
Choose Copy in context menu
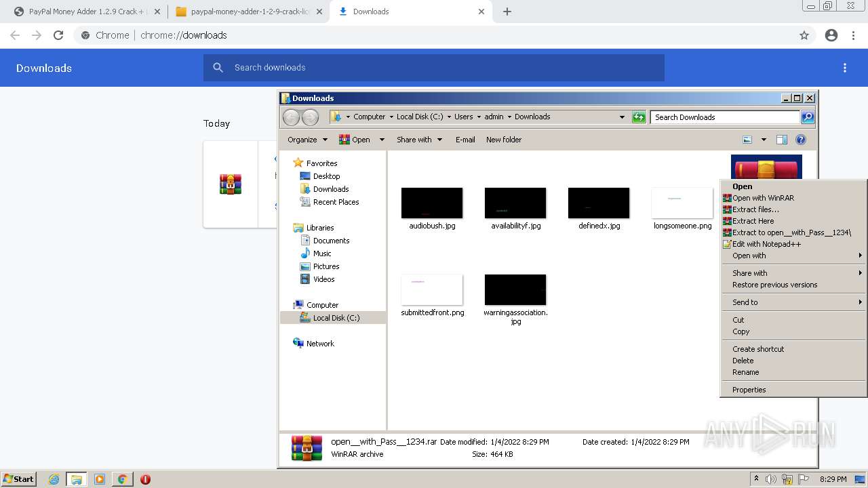point(793,331)
